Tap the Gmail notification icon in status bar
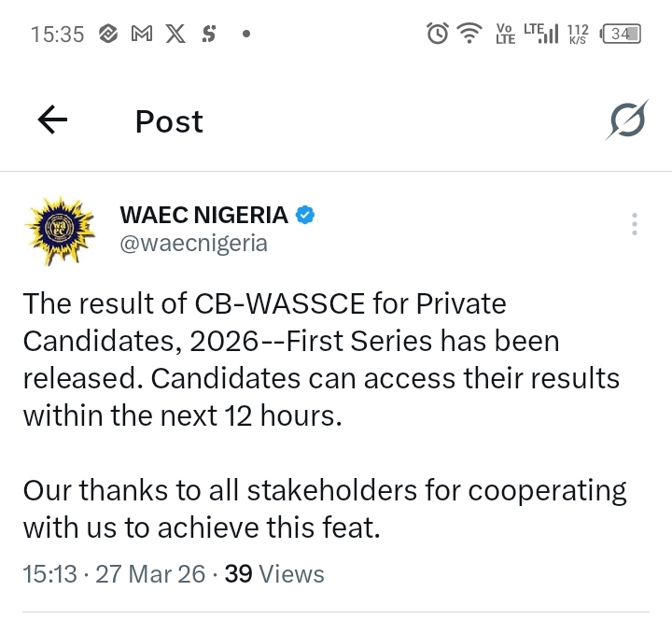 [x=141, y=35]
